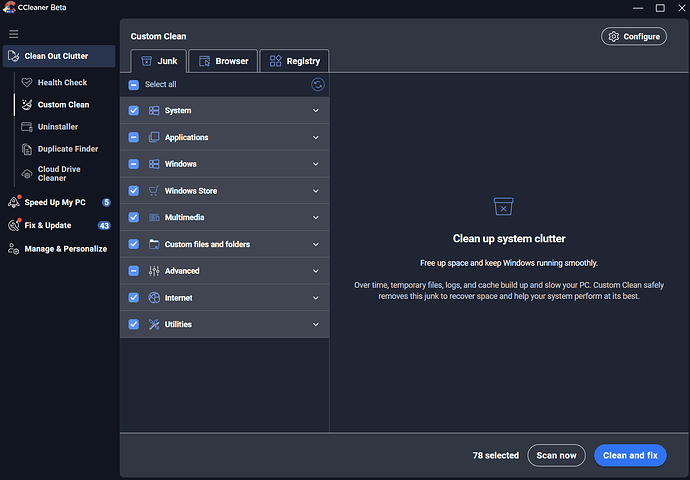Viewport: 690px width, 480px height.
Task: Toggle the Advanced category checkbox
Action: coord(134,271)
